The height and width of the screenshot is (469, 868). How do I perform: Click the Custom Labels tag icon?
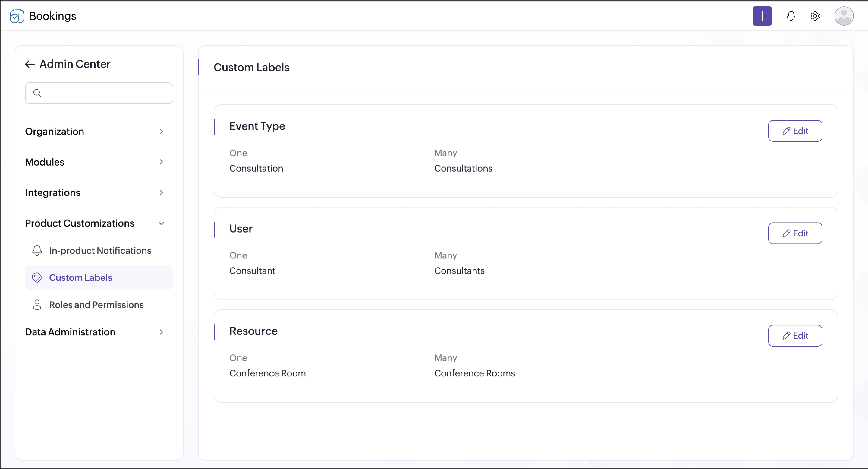pos(37,277)
